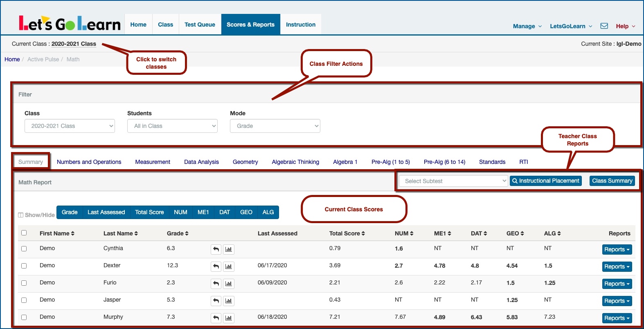Screen dimensions: 644x329
Task: Click undo arrow icon in Murphy's row
Action: click(x=216, y=318)
